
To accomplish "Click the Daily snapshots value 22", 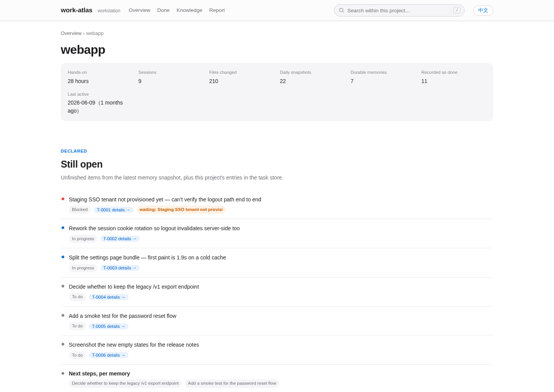I will 283,81.
